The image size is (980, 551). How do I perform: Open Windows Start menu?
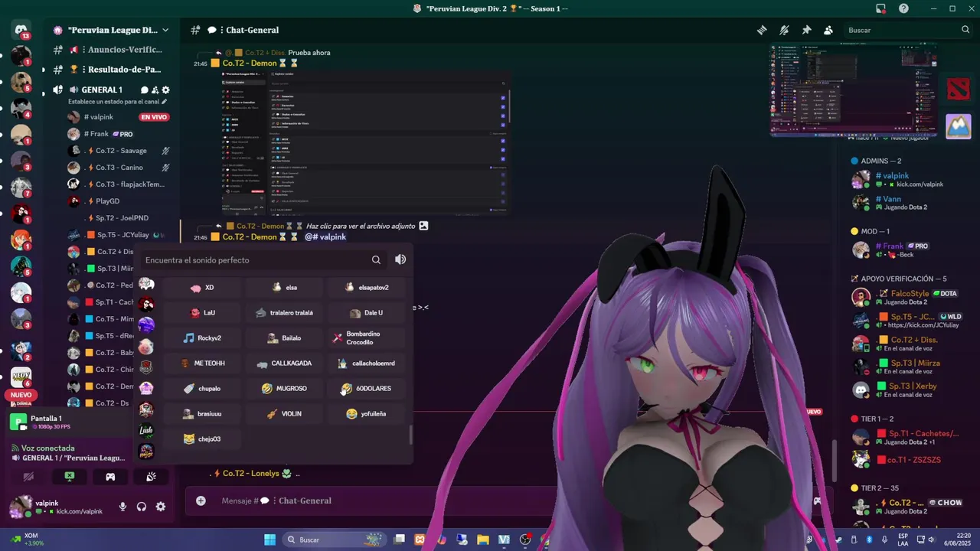click(x=269, y=540)
